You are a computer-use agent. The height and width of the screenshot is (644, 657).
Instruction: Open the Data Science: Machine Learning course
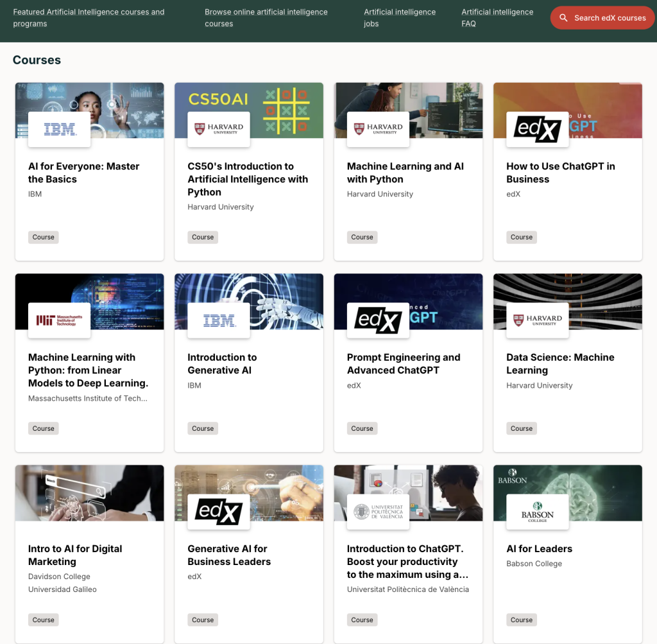[560, 364]
